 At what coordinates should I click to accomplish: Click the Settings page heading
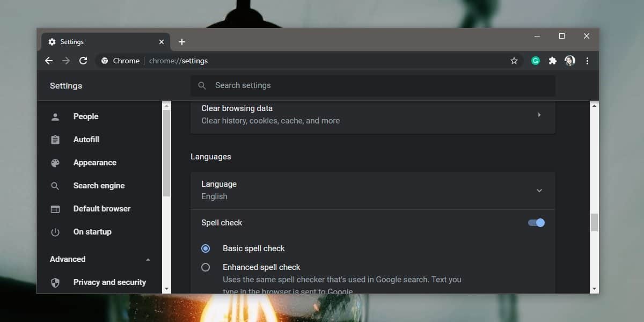coord(66,86)
